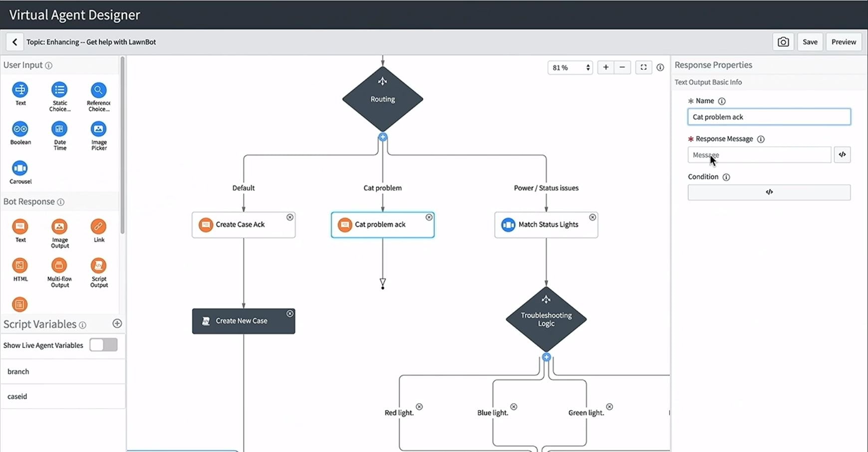Switch to Text Output Basic Info section
Image resolution: width=868 pixels, height=452 pixels.
[x=708, y=82]
